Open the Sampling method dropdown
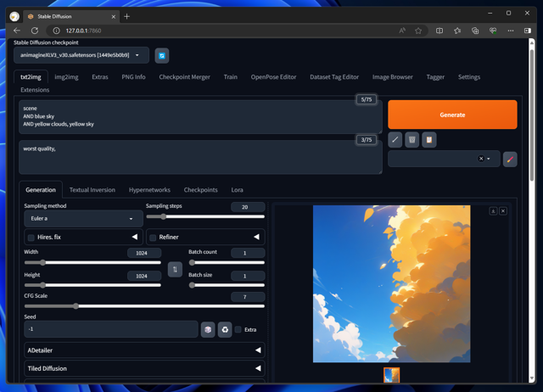The width and height of the screenshot is (543, 392). point(83,219)
